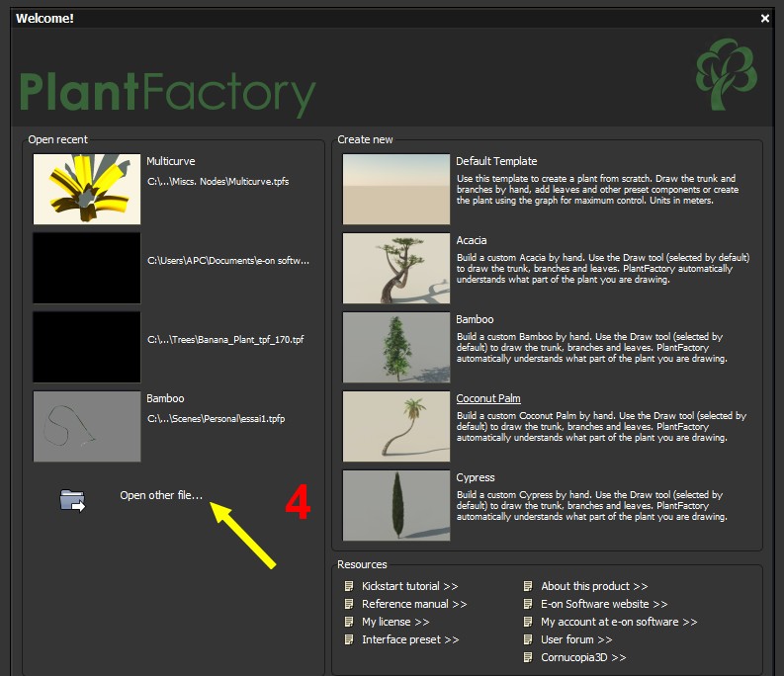784x676 pixels.
Task: Click the Open other file folder icon
Action: point(72,500)
